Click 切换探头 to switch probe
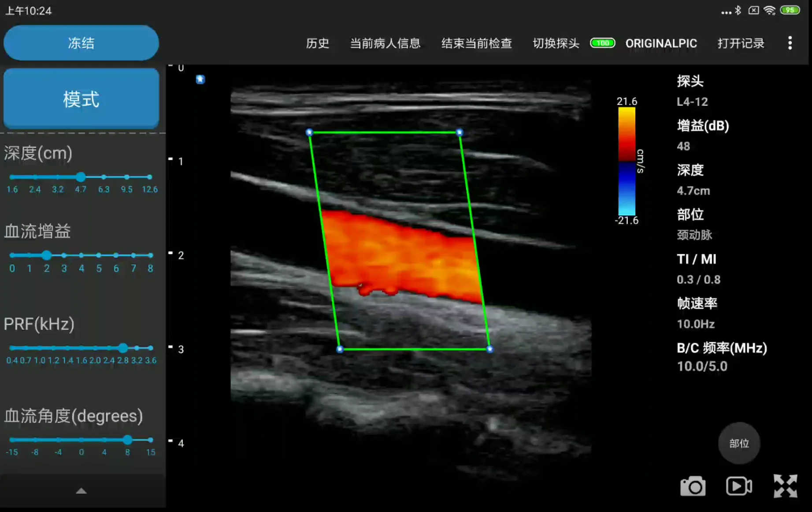This screenshot has width=812, height=512. (x=556, y=43)
